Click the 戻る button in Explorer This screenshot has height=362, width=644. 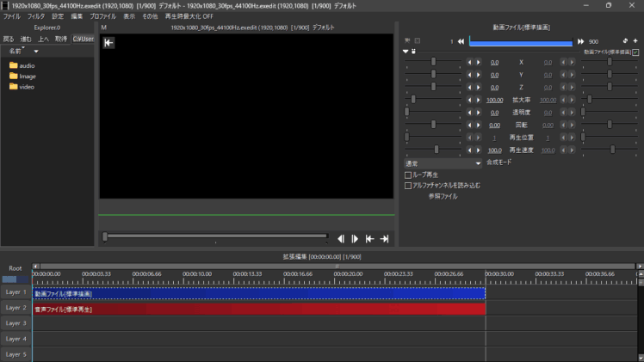tap(9, 39)
